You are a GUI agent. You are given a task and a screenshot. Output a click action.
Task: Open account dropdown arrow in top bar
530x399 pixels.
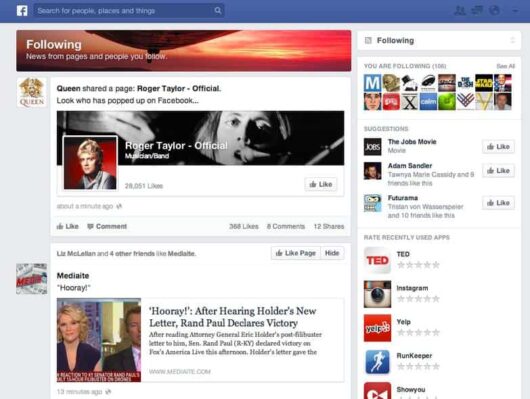[515, 11]
